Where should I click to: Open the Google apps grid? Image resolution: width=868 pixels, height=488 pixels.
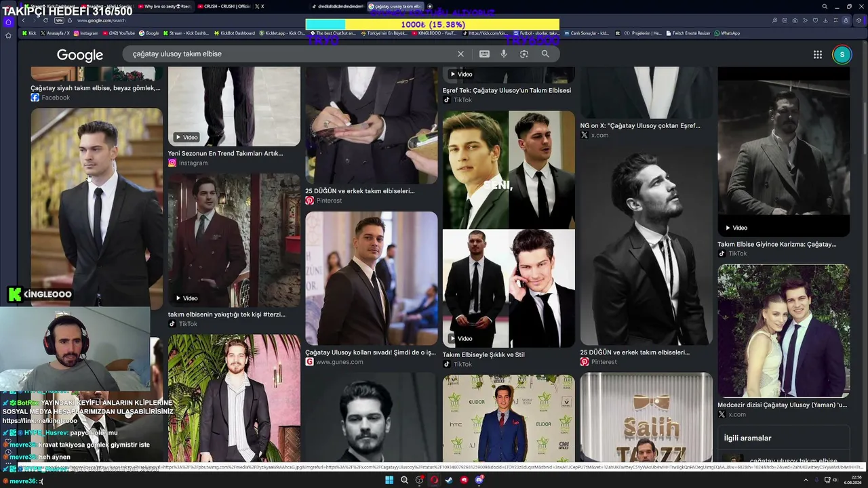point(818,54)
